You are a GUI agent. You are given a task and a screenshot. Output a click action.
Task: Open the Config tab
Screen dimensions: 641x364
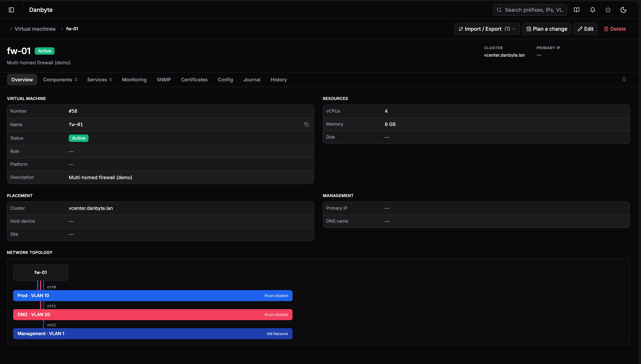(x=225, y=80)
